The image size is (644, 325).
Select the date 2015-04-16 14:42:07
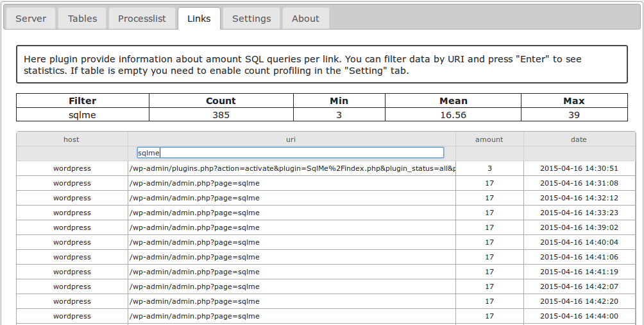tap(579, 286)
